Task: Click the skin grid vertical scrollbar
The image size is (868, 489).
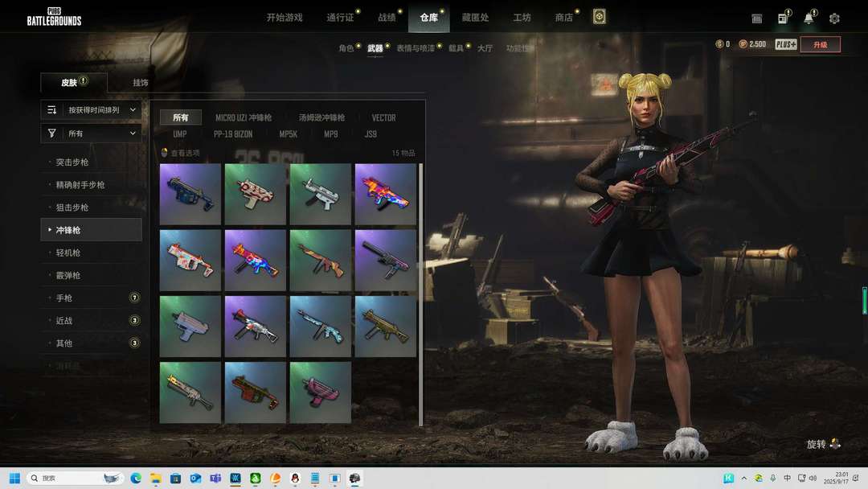Action: pyautogui.click(x=421, y=294)
